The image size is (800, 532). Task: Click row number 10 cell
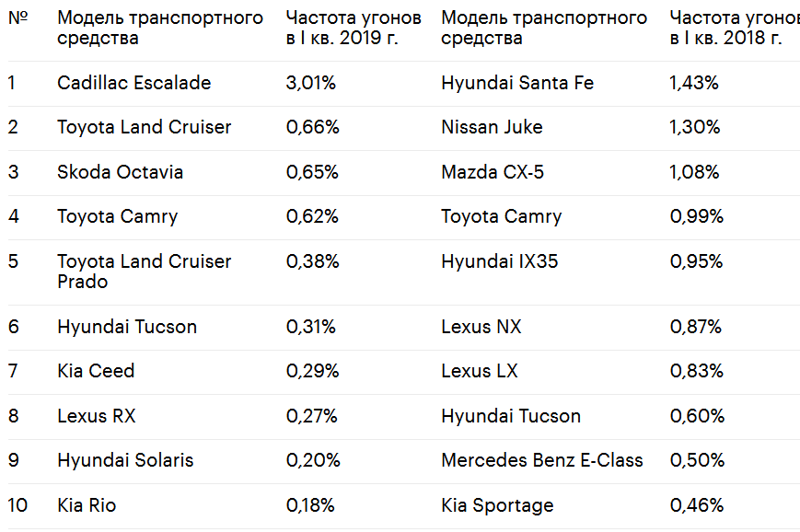[x=17, y=505]
